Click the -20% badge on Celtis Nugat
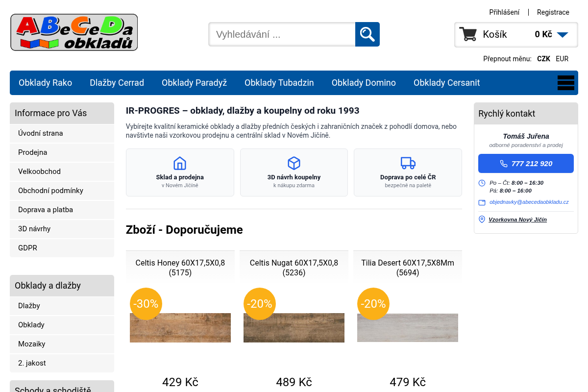 coord(260,304)
